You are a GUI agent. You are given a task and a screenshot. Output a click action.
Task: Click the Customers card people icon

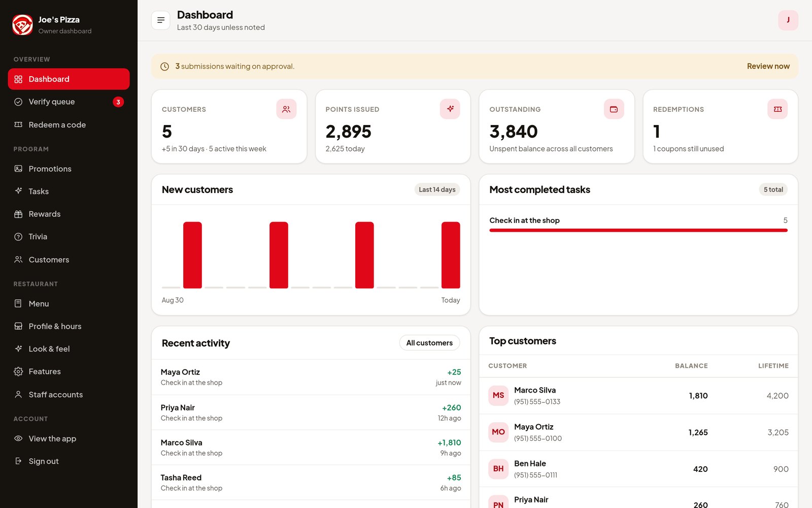tap(286, 109)
